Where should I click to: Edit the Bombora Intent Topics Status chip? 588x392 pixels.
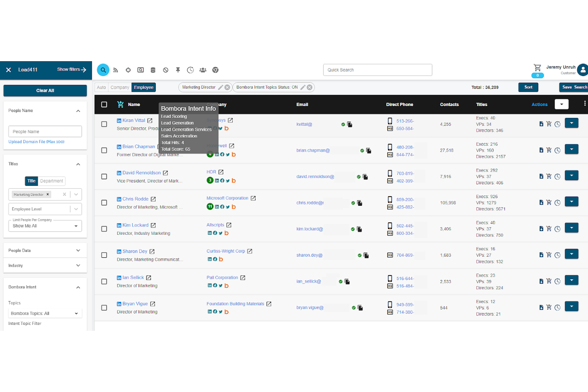(303, 87)
